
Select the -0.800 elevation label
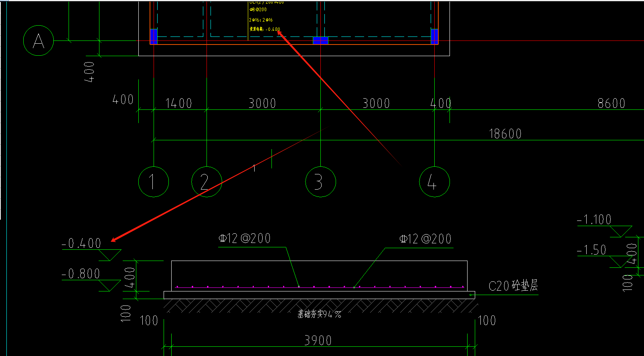(81, 274)
